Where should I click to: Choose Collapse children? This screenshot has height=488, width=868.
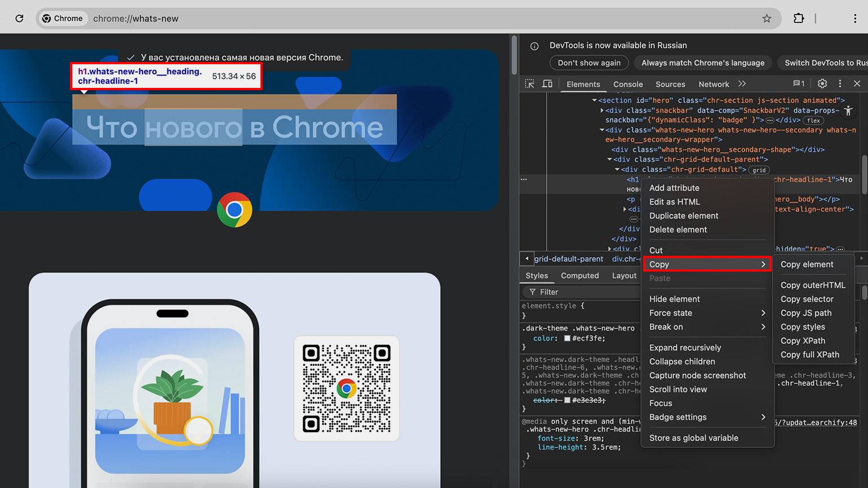[707, 362]
